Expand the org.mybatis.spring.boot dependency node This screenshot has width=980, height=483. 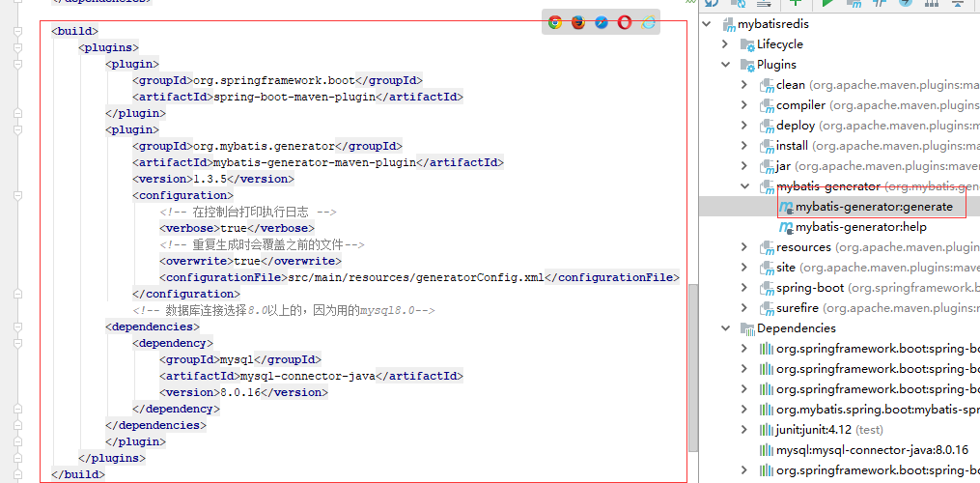point(743,410)
